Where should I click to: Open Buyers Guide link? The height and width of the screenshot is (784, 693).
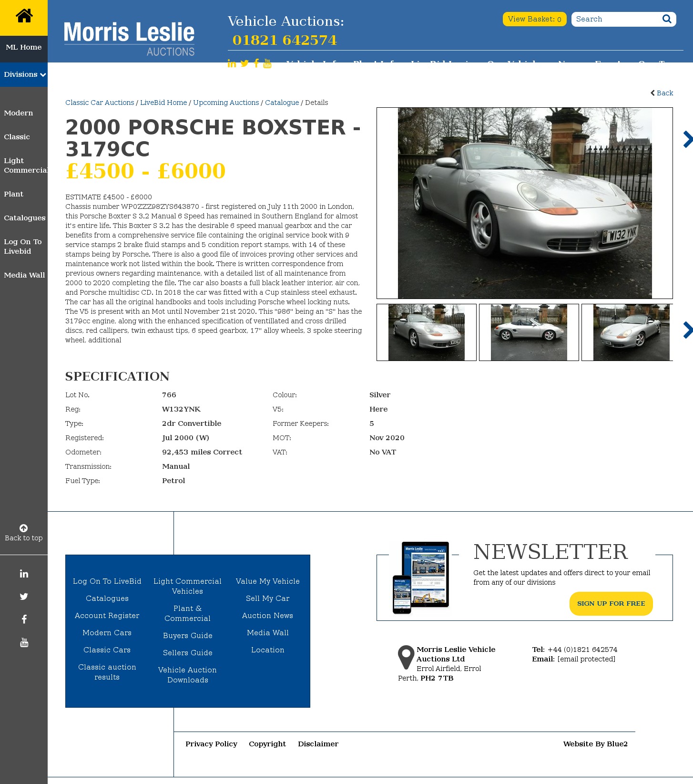point(188,636)
